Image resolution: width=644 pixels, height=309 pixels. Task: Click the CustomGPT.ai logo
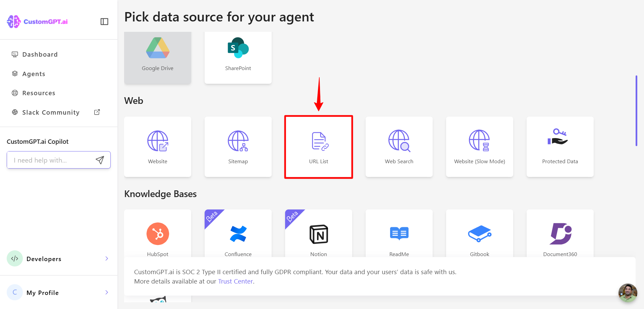[x=37, y=21]
